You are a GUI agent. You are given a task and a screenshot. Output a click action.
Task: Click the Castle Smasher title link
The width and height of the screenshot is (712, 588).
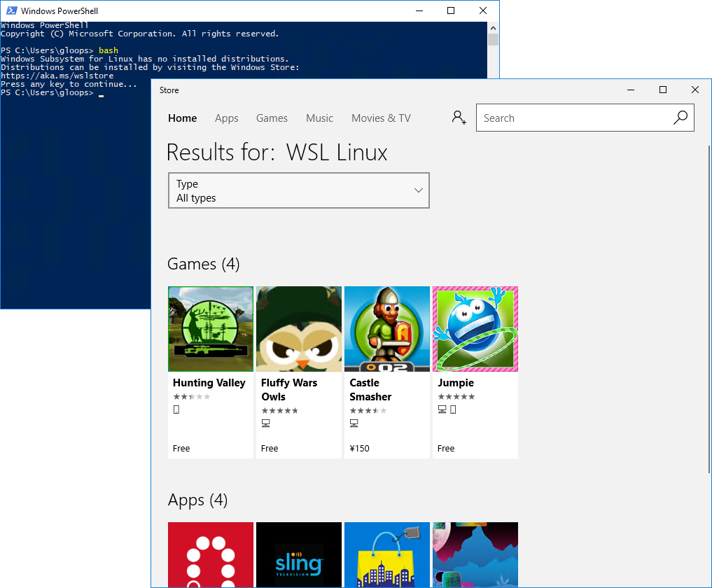click(370, 390)
